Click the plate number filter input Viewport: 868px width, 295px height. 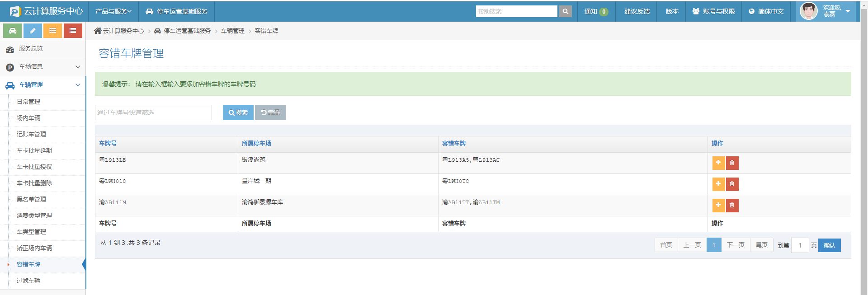[x=153, y=112]
